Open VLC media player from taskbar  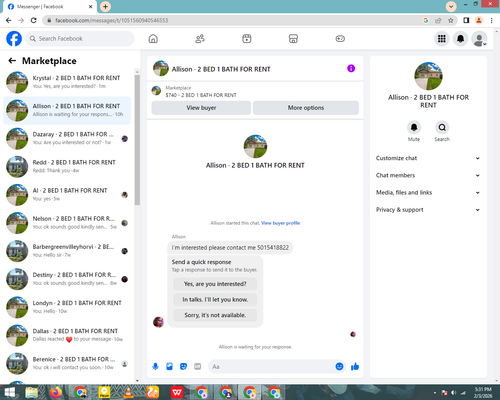pyautogui.click(x=129, y=393)
